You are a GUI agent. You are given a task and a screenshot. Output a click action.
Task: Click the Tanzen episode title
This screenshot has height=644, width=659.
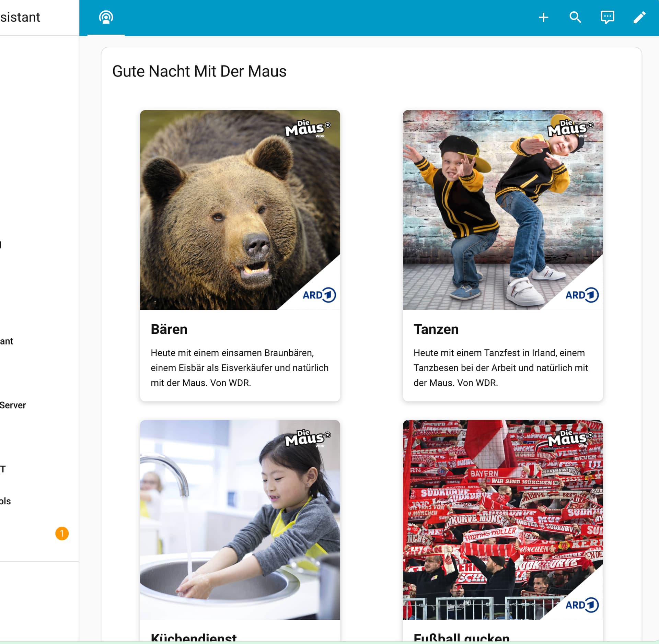point(436,329)
